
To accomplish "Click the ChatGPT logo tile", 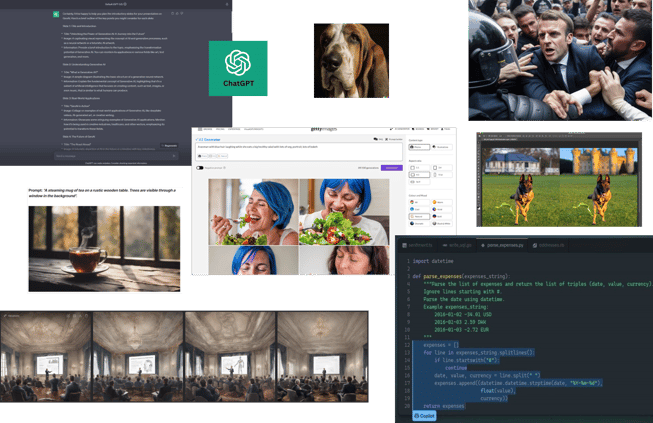I will pyautogui.click(x=238, y=68).
